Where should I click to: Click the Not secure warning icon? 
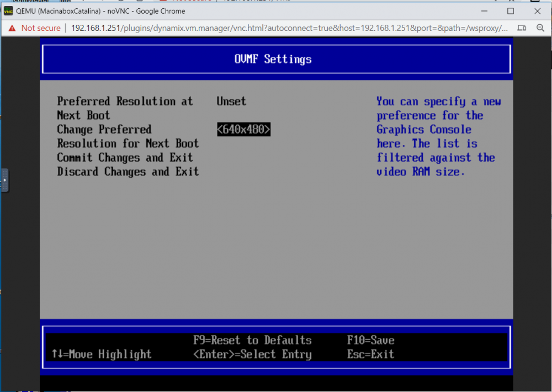12,28
